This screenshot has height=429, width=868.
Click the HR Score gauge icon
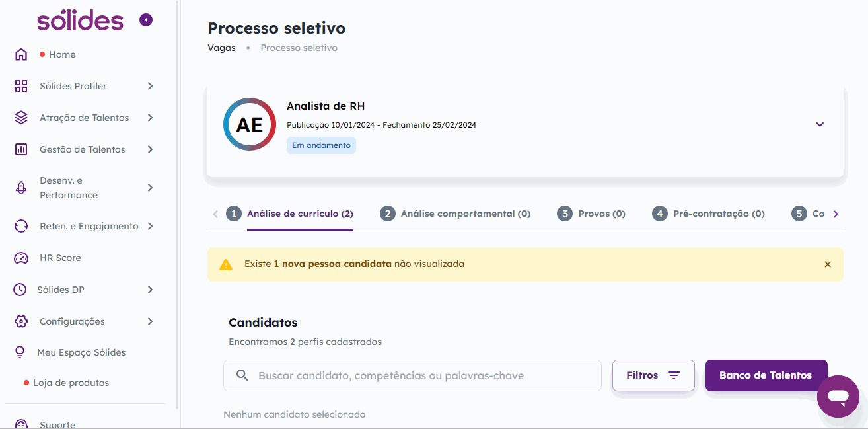21,258
